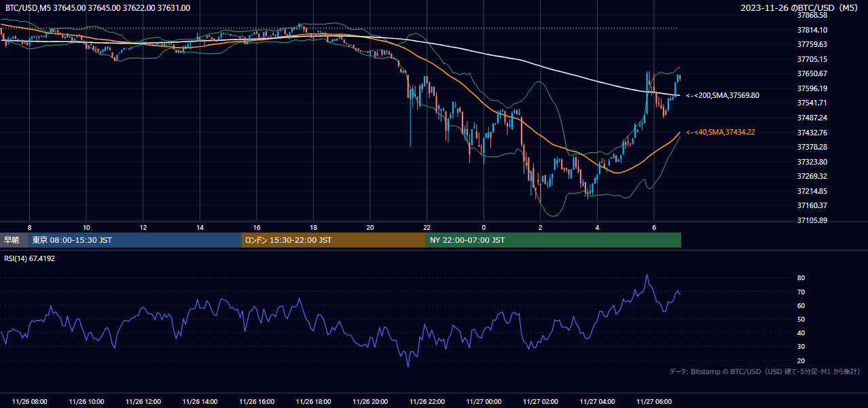This screenshot has height=408, width=868.
Task: Click the 37378.28 price axis value
Action: click(812, 147)
